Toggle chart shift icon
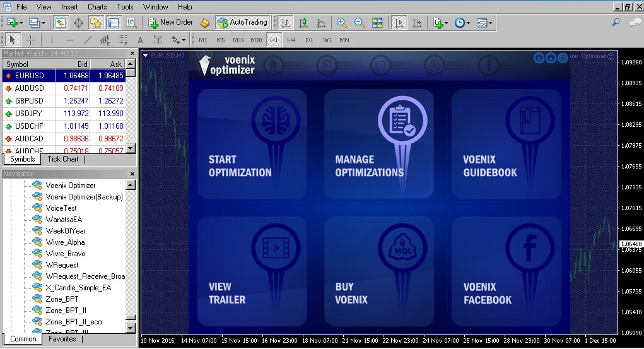 point(417,23)
